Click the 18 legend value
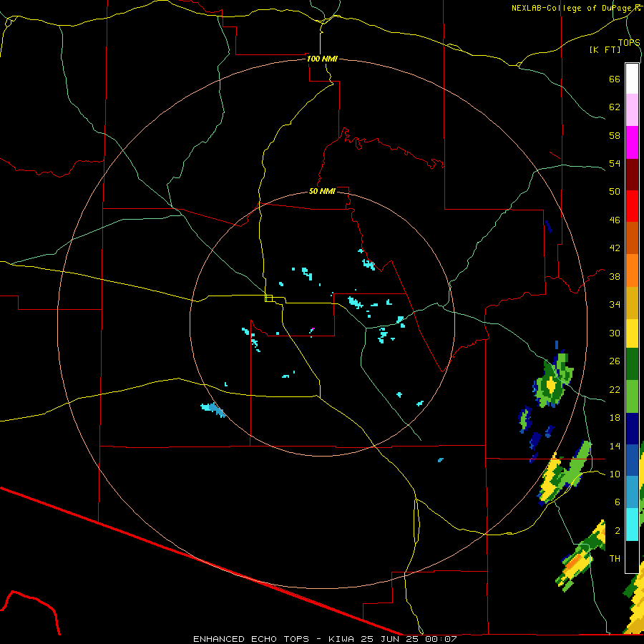Viewport: 644px width, 644px height. tap(615, 418)
